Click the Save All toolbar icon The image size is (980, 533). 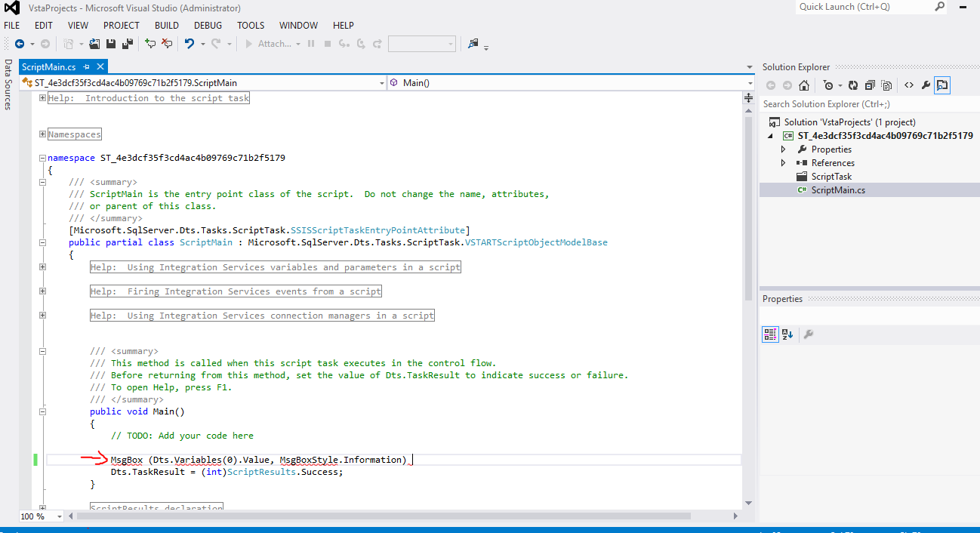tap(128, 44)
